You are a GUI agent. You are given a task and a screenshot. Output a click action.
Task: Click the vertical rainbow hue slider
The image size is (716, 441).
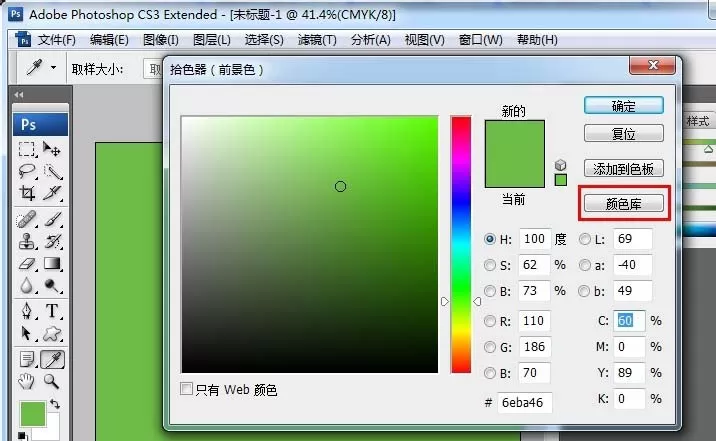pyautogui.click(x=461, y=244)
